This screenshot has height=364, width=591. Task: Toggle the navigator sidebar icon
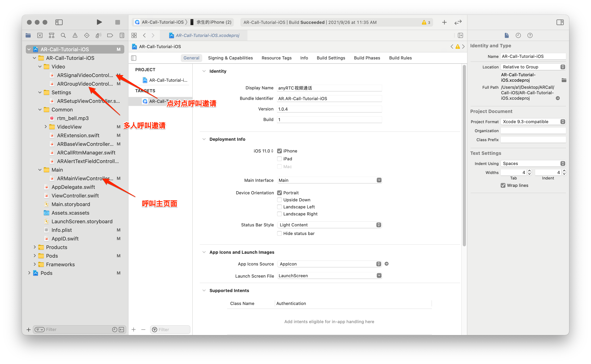(x=59, y=22)
